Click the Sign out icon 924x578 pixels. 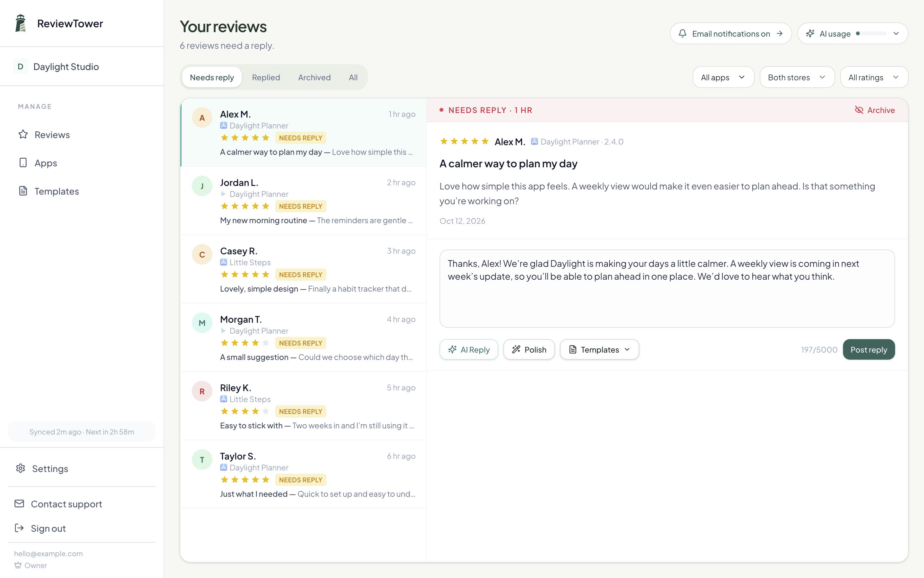coord(19,528)
